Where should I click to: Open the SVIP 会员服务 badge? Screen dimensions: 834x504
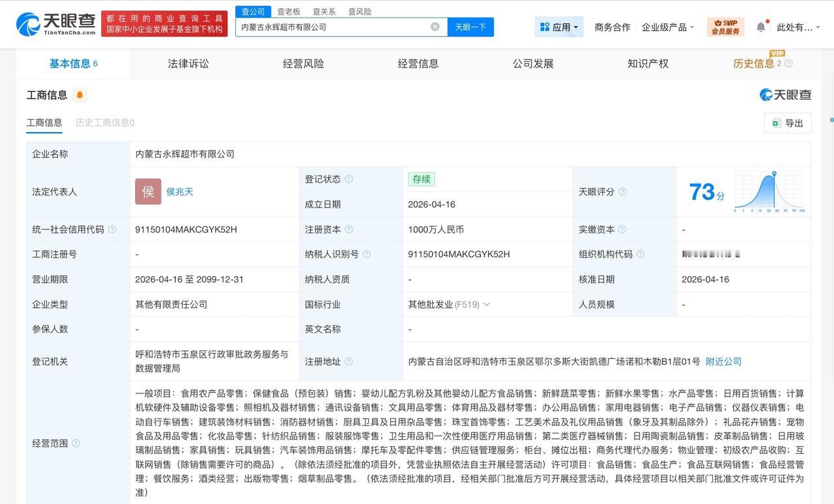click(x=725, y=27)
